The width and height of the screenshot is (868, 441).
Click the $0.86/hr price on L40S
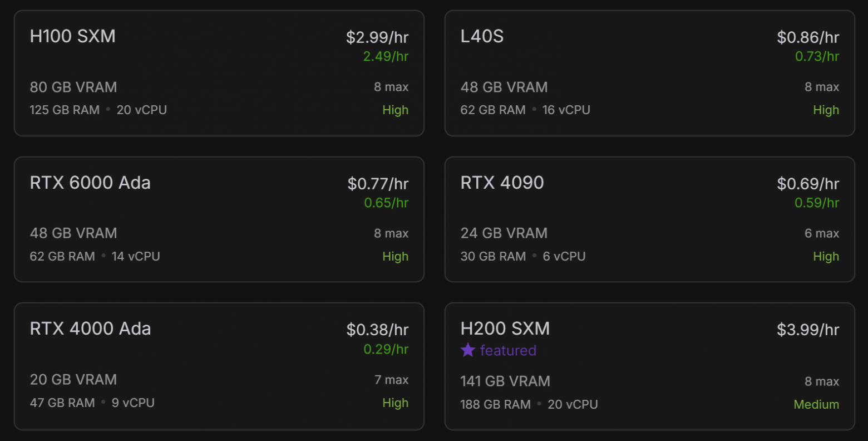808,37
